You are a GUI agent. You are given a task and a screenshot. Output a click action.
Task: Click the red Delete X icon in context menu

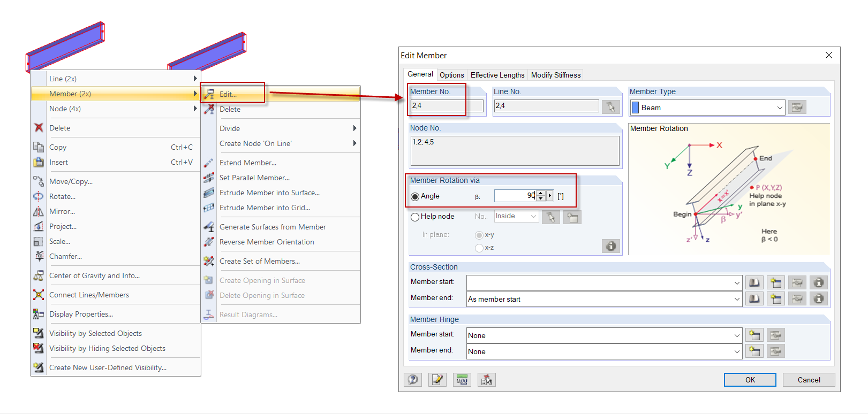pyautogui.click(x=39, y=128)
